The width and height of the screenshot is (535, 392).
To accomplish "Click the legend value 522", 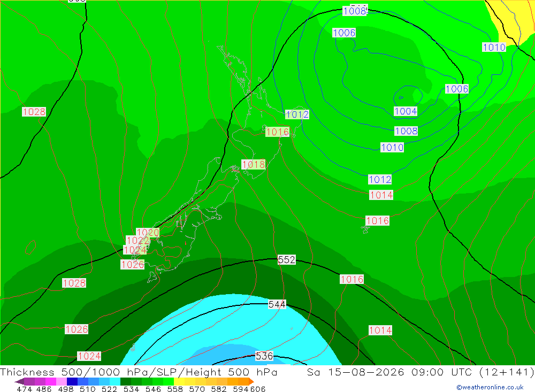I will click(x=110, y=389).
